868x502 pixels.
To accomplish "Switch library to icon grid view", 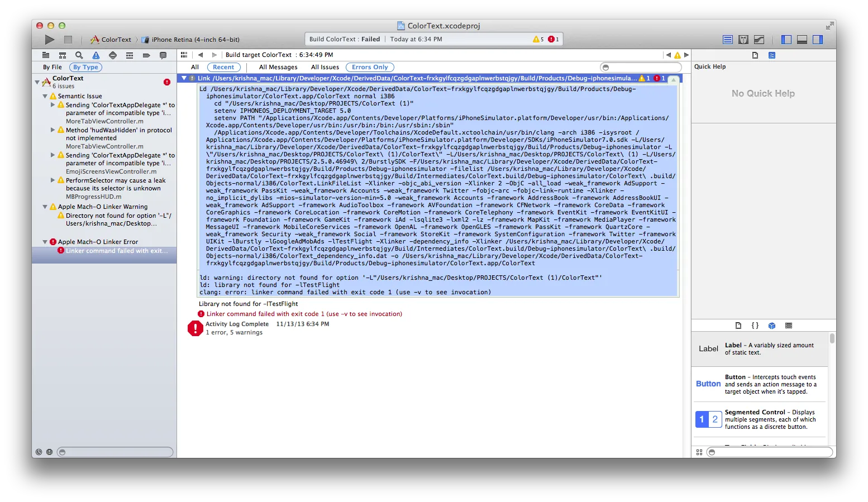I will [699, 452].
